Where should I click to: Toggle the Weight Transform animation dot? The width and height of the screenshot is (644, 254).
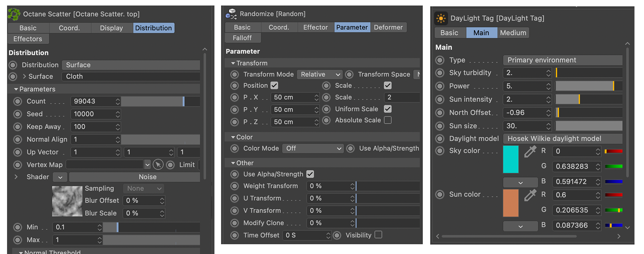(234, 186)
